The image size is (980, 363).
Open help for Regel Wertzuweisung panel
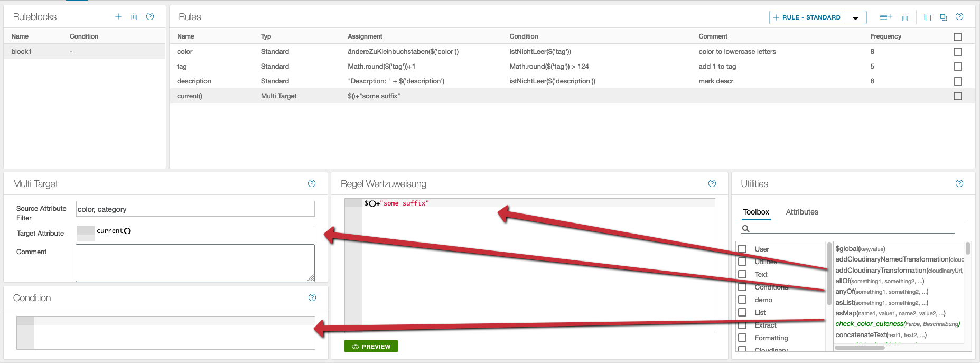pos(712,183)
